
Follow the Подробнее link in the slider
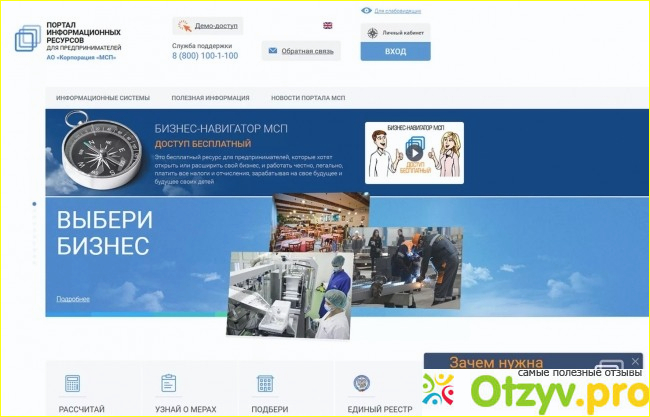pyautogui.click(x=73, y=299)
